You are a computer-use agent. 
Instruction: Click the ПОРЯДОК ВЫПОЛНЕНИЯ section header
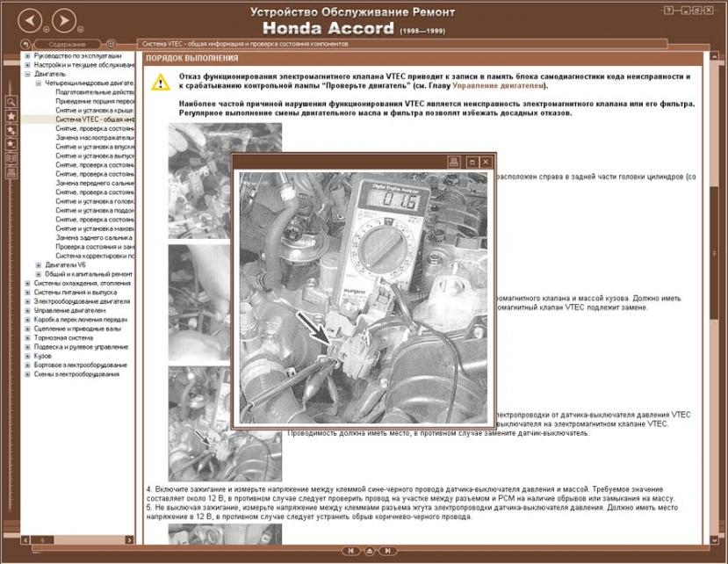[191, 58]
